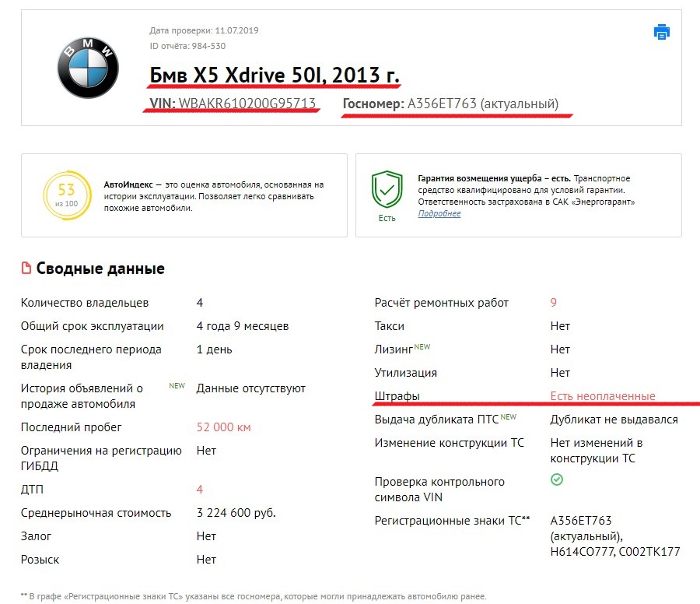The height and width of the screenshot is (604, 700).
Task: Click the VIN number WBAKR610200G95713
Action: [x=247, y=104]
